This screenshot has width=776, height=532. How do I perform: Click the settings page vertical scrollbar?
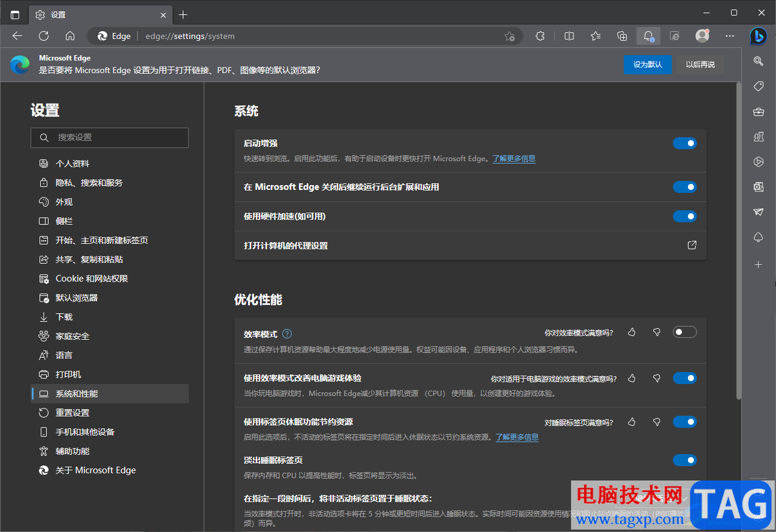739,241
